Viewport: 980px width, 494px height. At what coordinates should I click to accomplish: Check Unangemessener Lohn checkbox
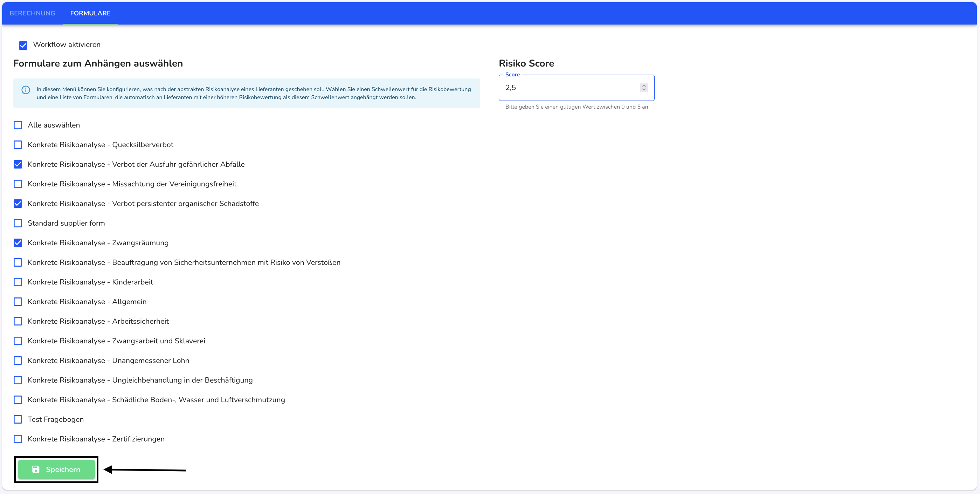pos(18,361)
